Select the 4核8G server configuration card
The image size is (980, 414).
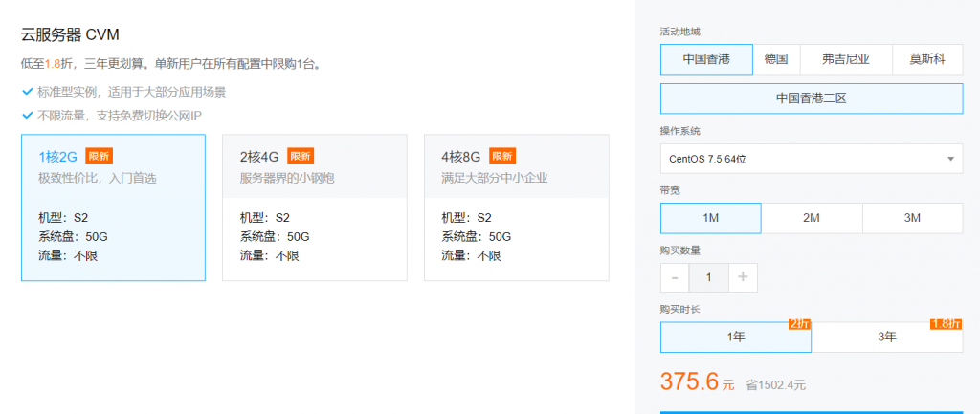coord(516,207)
